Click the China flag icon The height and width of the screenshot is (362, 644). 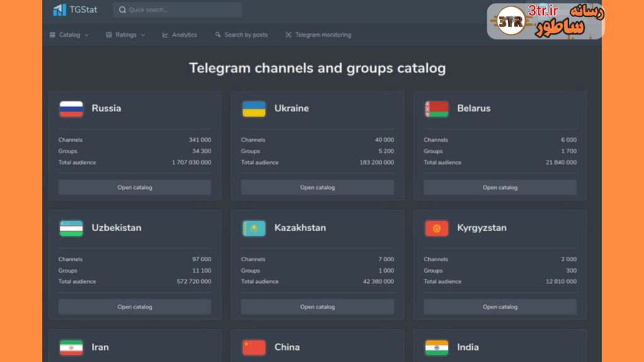point(253,348)
